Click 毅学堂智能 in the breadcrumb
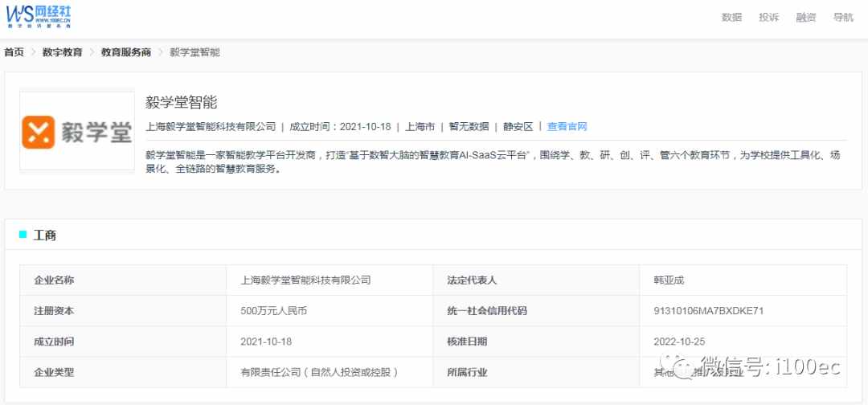Viewport: 868px width, 405px height. tap(194, 52)
